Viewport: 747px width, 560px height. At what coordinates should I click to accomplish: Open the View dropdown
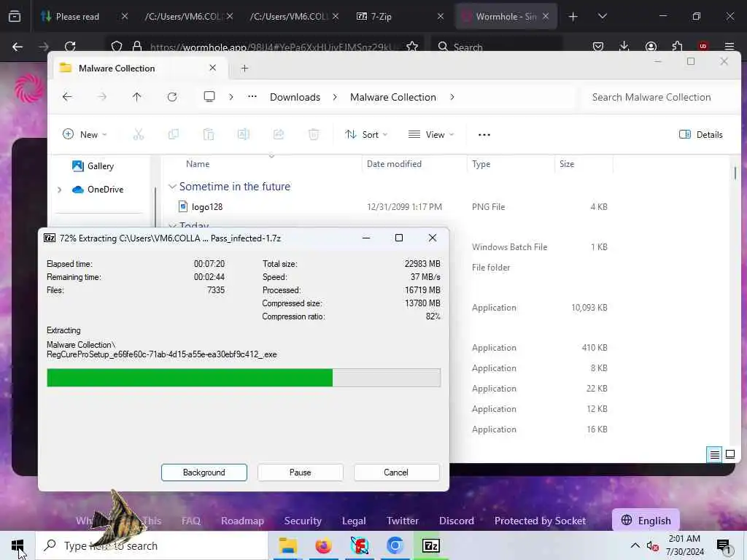pyautogui.click(x=431, y=135)
